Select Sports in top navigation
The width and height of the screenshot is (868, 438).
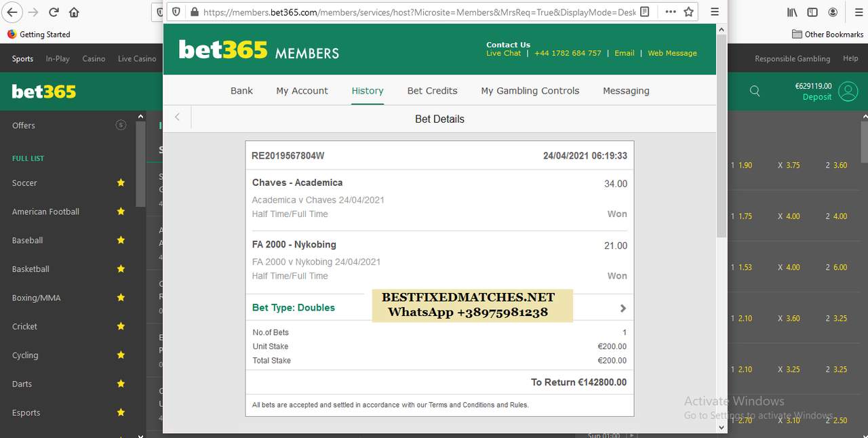[22, 58]
